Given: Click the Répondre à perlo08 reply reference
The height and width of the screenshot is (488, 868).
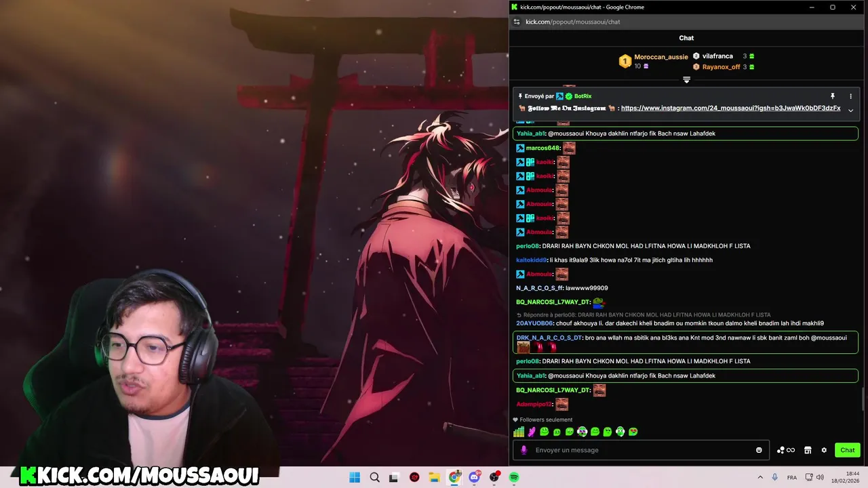Looking at the screenshot, I should coord(644,315).
